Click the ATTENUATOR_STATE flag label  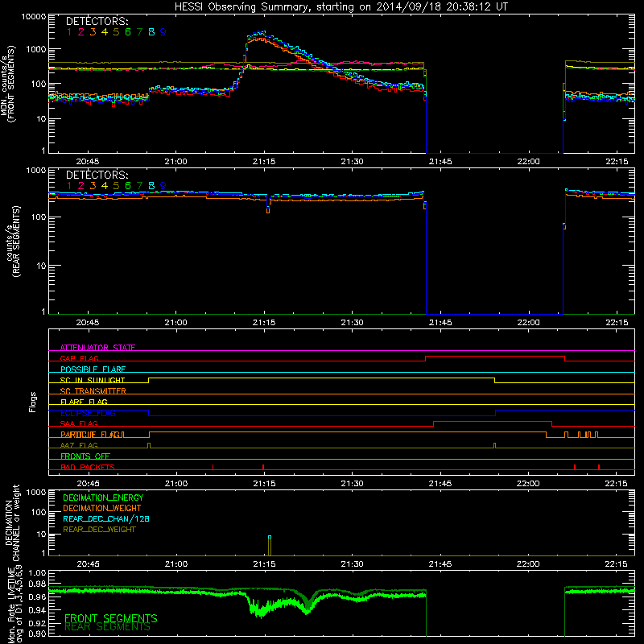coord(97,348)
